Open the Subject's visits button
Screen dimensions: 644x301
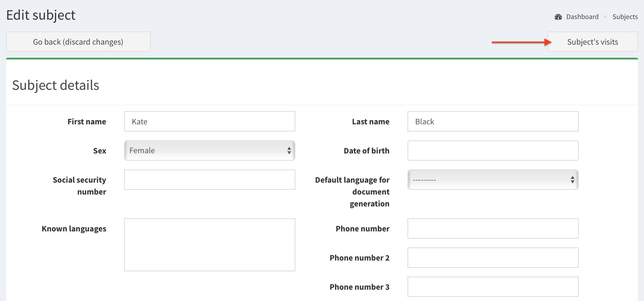coord(592,42)
